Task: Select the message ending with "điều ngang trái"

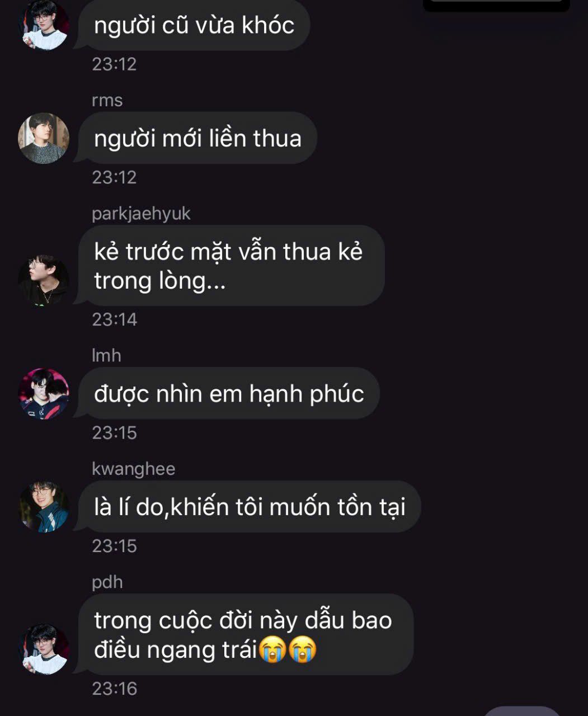Action: coord(245,634)
